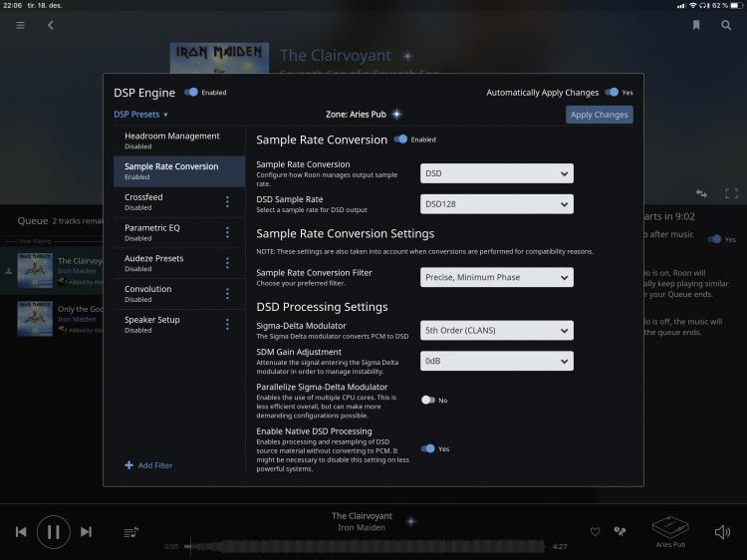747x560 pixels.
Task: Click The Clairvoyant title in footer
Action: (363, 516)
